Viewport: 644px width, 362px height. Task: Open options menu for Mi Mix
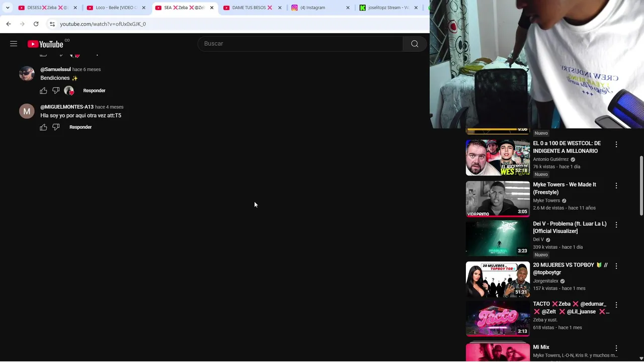pos(616,348)
